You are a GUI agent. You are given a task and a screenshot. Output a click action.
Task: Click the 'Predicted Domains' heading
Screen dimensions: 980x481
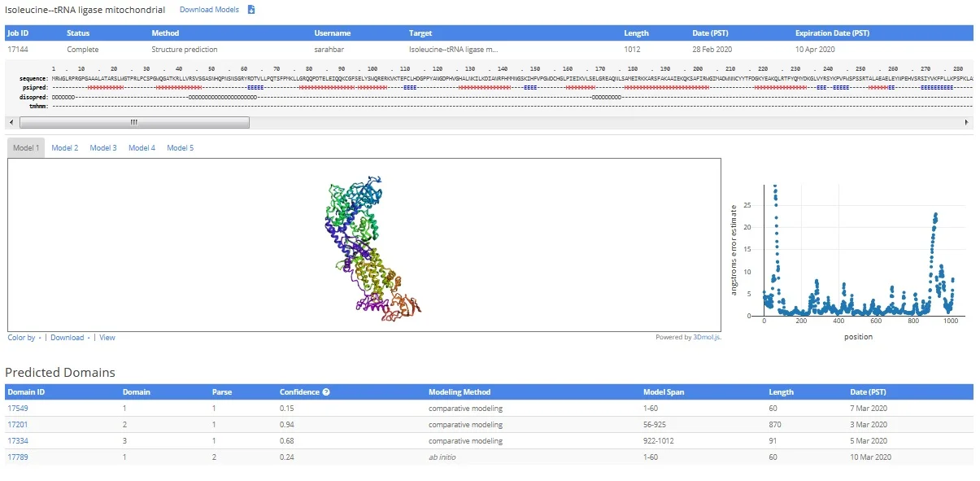point(60,372)
